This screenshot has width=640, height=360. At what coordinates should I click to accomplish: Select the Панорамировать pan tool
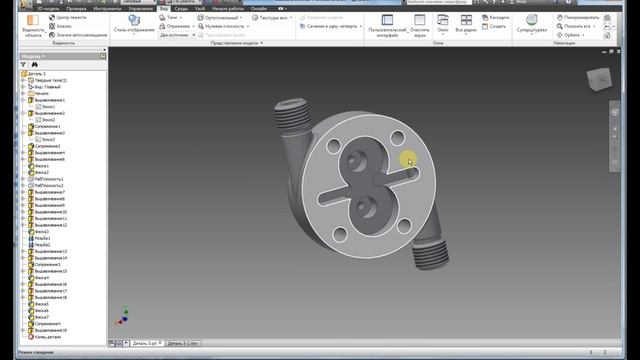pyautogui.click(x=578, y=18)
